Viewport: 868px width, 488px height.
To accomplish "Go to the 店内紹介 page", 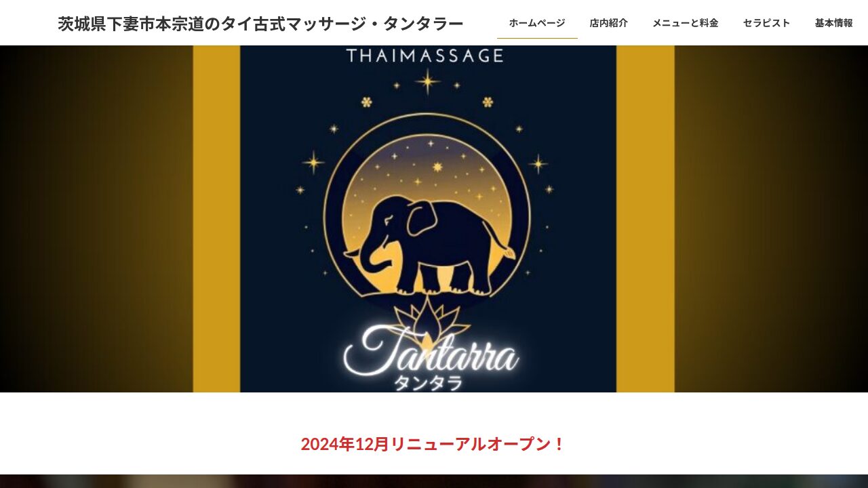I will [608, 22].
